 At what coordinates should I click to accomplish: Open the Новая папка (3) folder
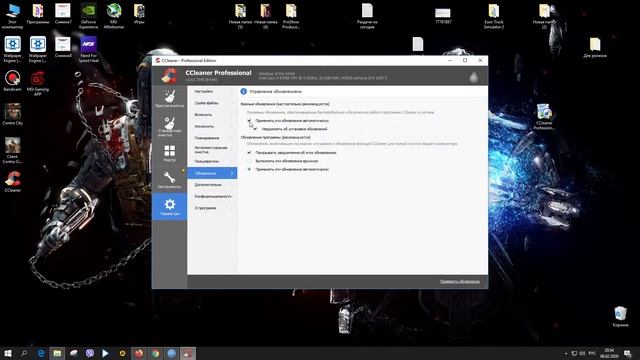point(240,16)
